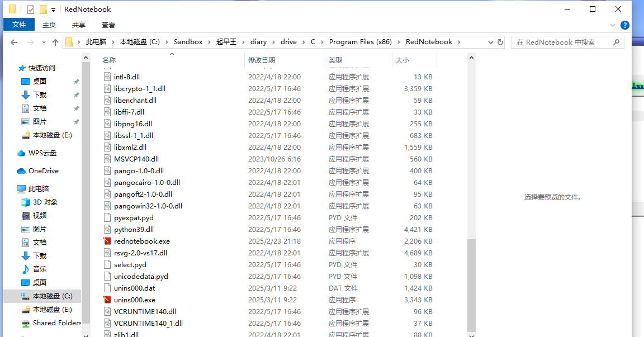Screen dimensions: 644x337
Task: Open pinned 文档 under quick access
Action: coord(40,108)
